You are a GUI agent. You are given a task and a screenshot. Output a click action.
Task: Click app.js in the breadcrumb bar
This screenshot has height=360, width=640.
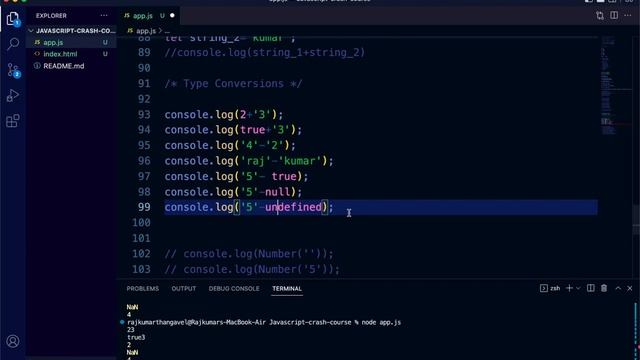pos(146,31)
